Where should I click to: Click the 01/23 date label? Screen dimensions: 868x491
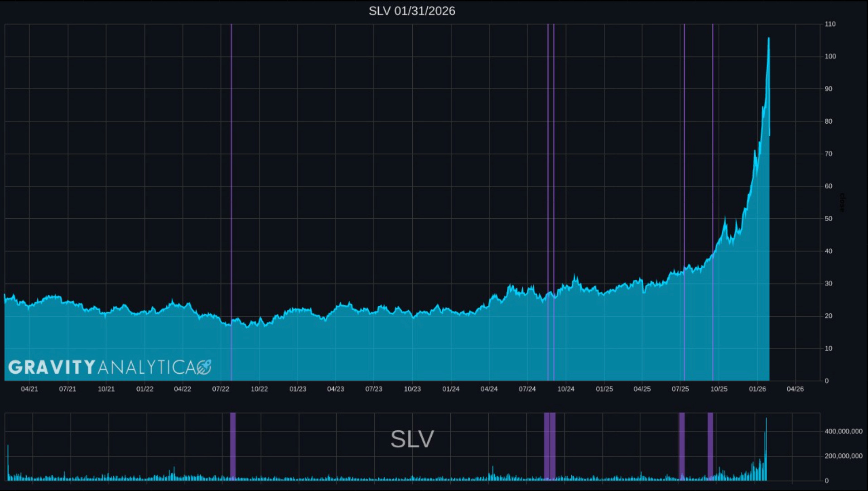(x=298, y=389)
